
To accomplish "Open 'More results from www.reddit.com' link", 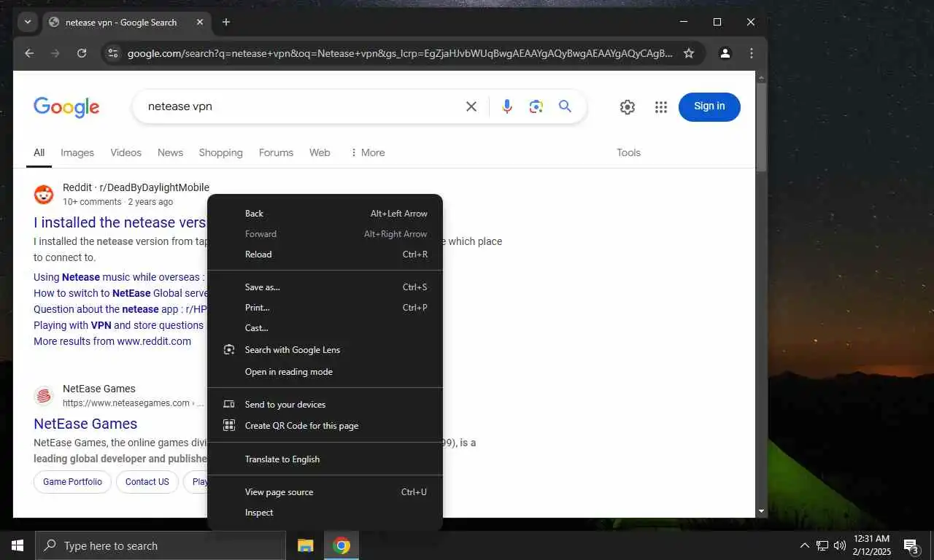I will pyautogui.click(x=112, y=341).
